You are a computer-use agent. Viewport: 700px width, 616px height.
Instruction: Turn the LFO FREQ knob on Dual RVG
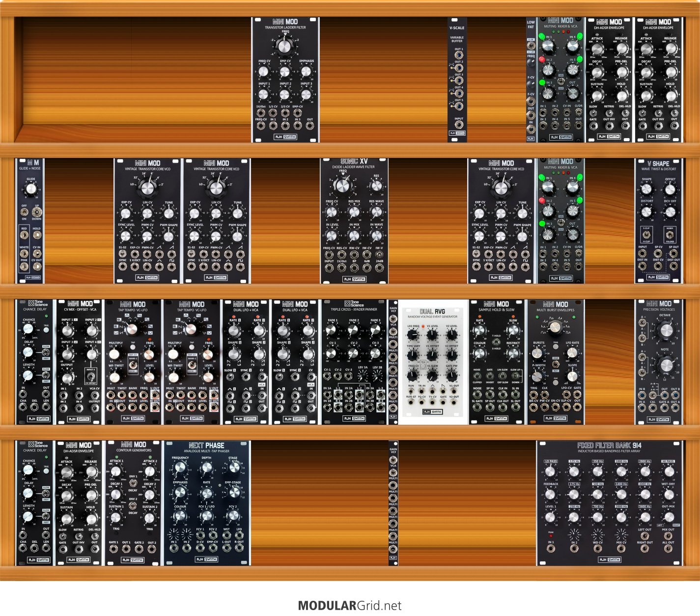pos(413,335)
